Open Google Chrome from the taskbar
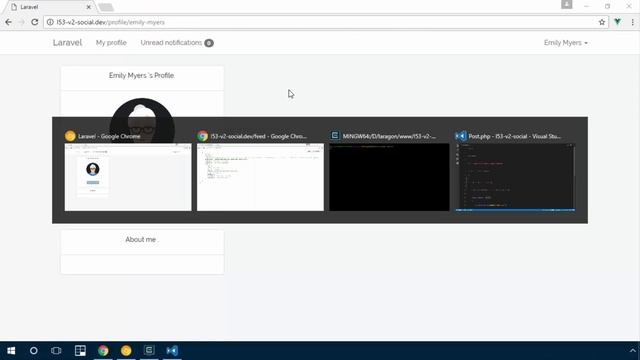This screenshot has width=640, height=360. (103, 351)
